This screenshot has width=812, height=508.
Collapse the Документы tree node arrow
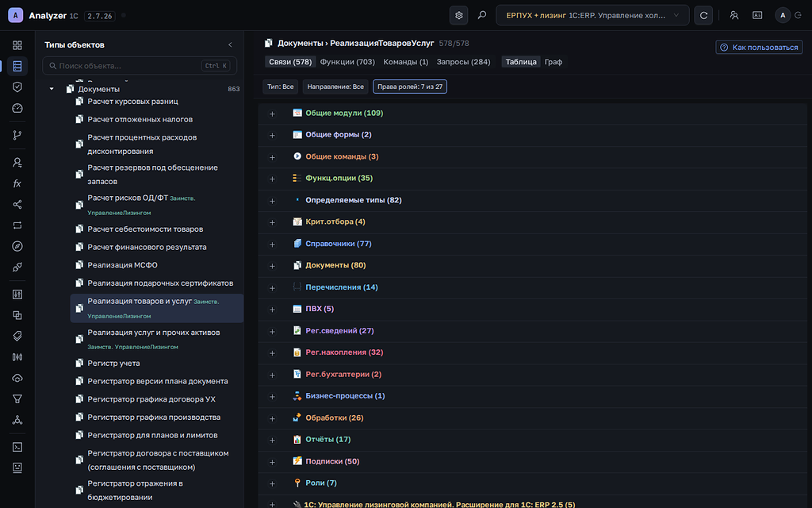click(x=52, y=89)
